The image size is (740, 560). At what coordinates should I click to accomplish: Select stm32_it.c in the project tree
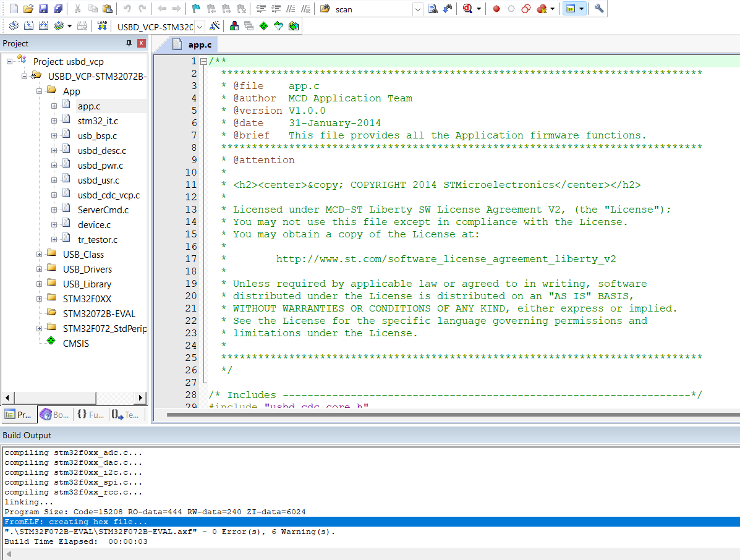98,121
